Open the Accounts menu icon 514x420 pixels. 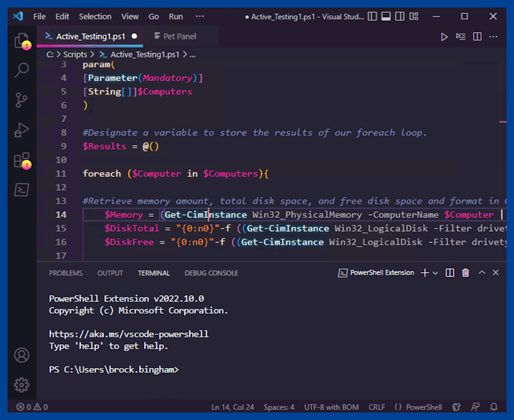point(22,355)
